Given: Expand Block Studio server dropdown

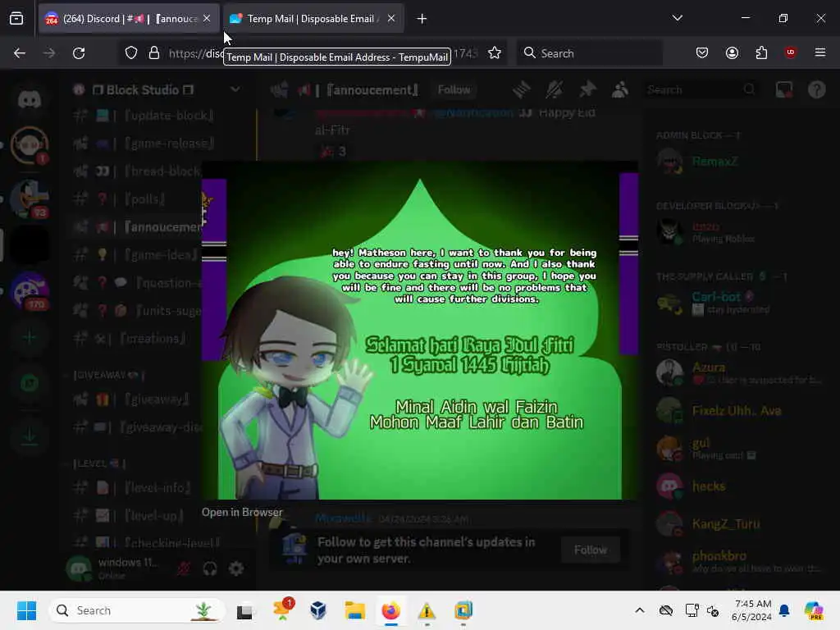Looking at the screenshot, I should coord(235,89).
